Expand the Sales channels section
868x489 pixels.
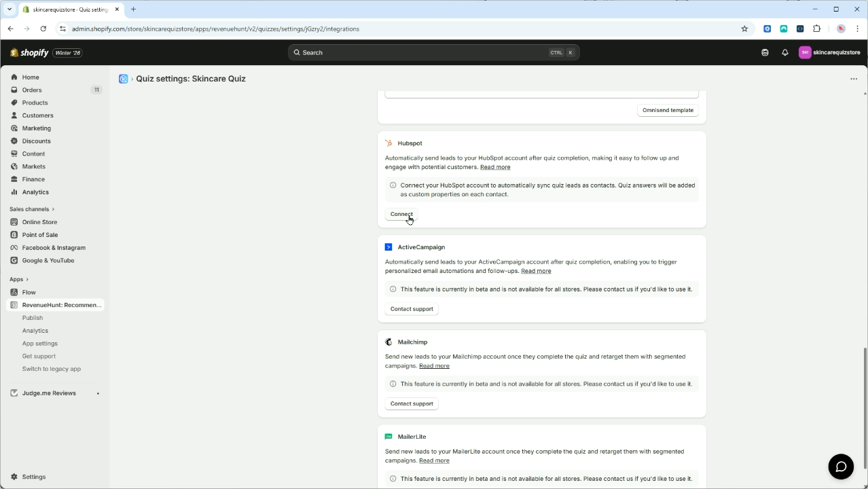pyautogui.click(x=32, y=209)
